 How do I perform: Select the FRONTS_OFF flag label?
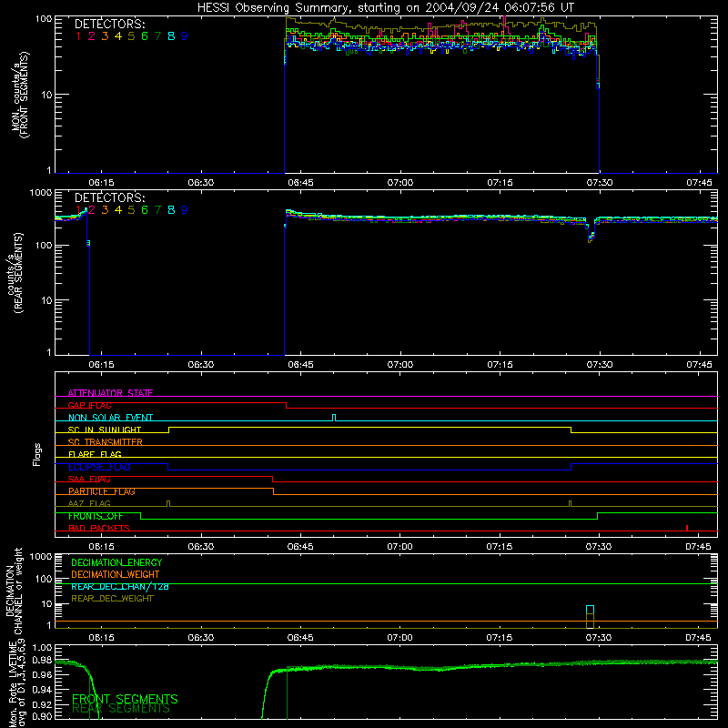click(x=96, y=516)
